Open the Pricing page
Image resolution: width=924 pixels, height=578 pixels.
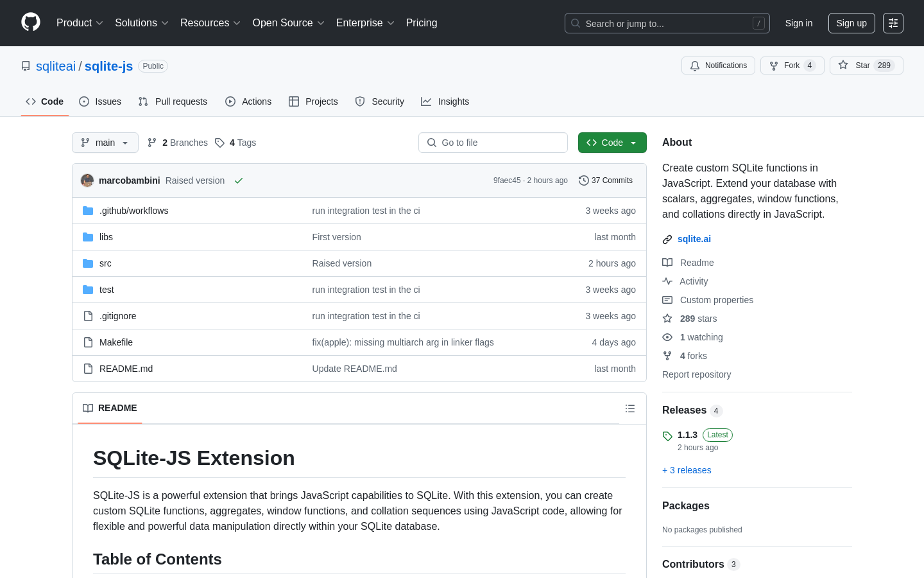422,23
